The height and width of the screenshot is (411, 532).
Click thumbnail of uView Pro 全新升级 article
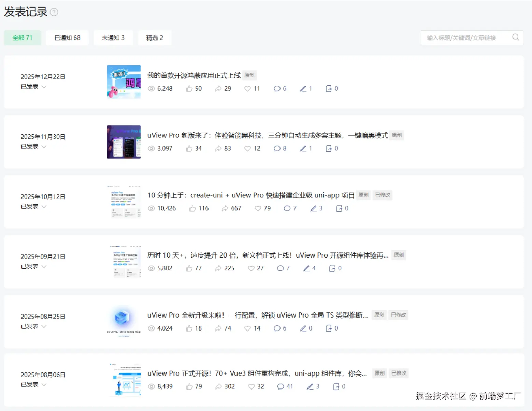(124, 321)
